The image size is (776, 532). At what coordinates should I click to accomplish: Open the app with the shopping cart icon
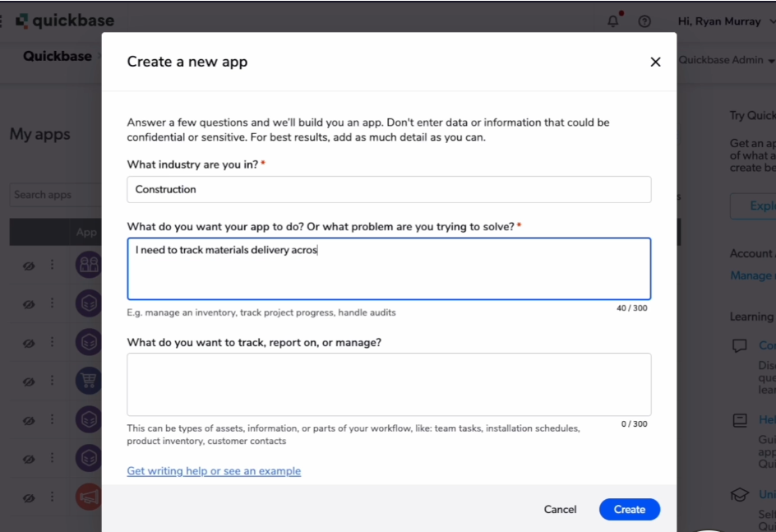89,380
